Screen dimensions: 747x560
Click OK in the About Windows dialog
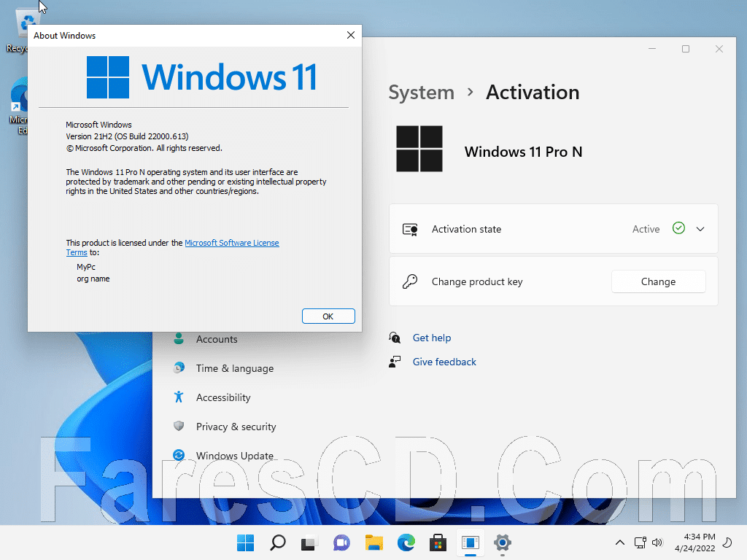click(x=328, y=316)
